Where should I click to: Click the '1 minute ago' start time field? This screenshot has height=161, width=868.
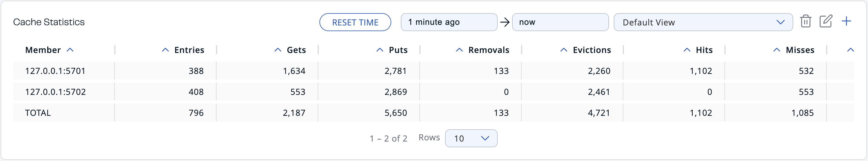point(448,22)
